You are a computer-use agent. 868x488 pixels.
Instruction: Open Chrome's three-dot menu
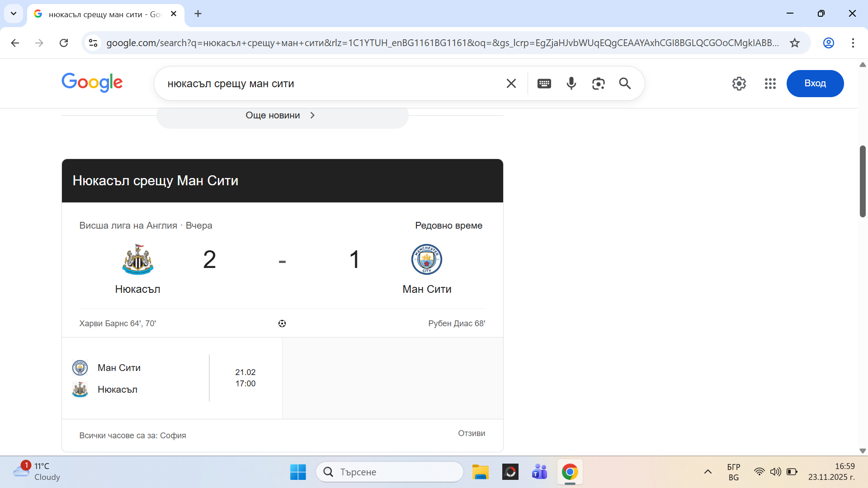coord(853,43)
